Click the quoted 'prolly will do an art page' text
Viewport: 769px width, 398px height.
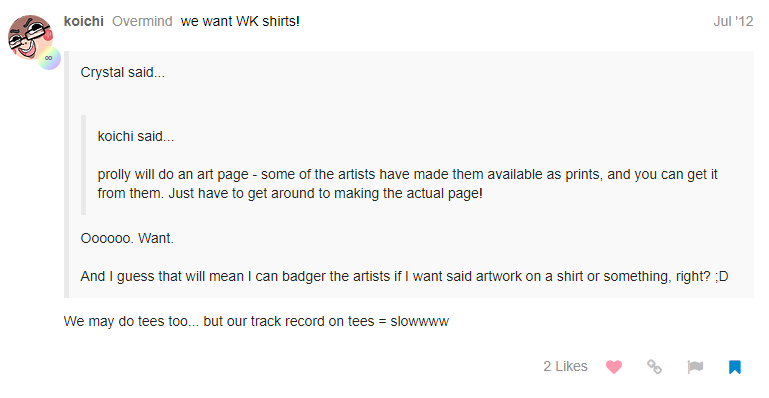[x=407, y=184]
